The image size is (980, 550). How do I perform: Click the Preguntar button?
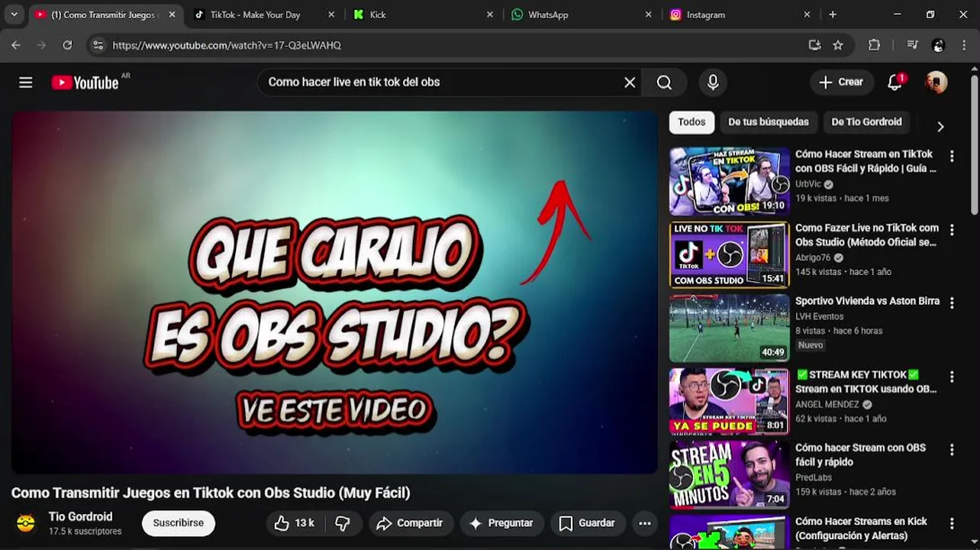coord(501,523)
